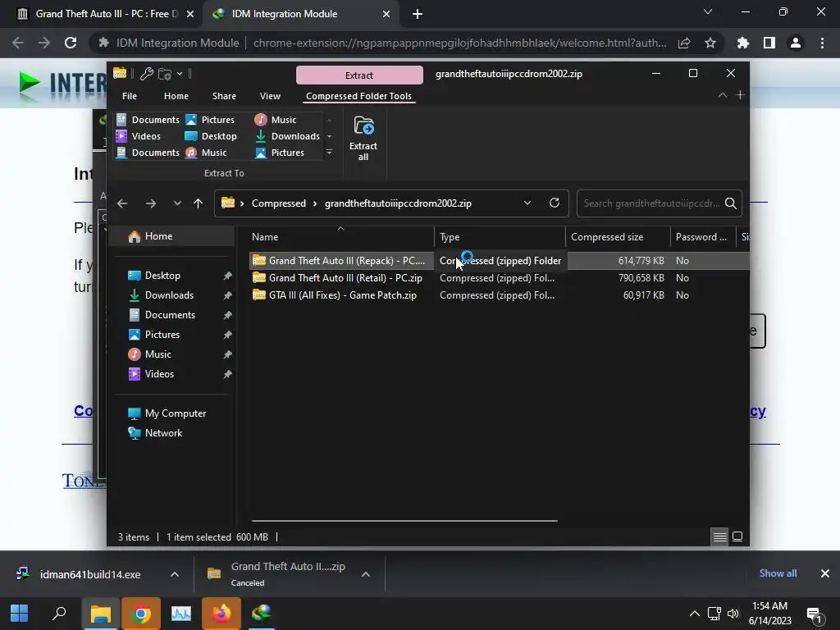Viewport: 840px width, 630px height.
Task: Expand the Extract To gallery list
Action: pyautogui.click(x=330, y=153)
